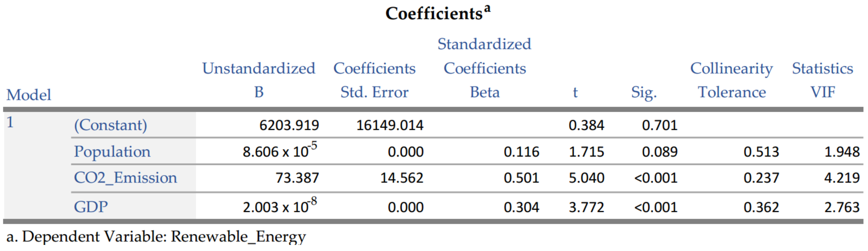The width and height of the screenshot is (868, 251).
Task: Select the CO2_Emission row label
Action: 125,178
